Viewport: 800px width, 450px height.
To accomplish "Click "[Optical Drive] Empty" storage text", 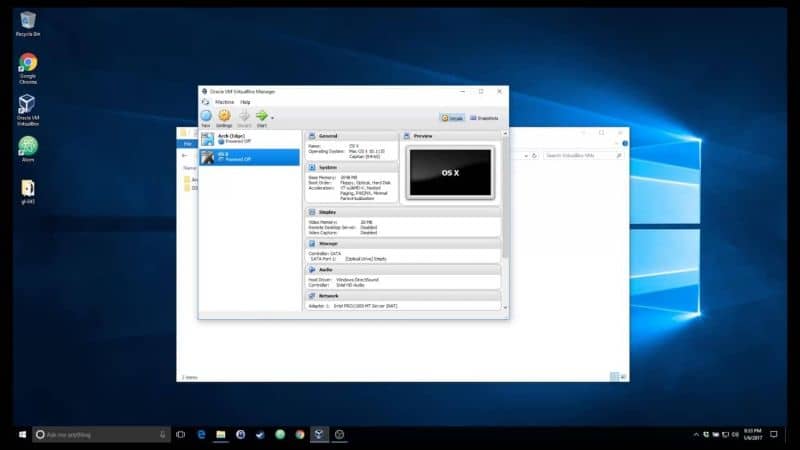I will click(x=366, y=259).
